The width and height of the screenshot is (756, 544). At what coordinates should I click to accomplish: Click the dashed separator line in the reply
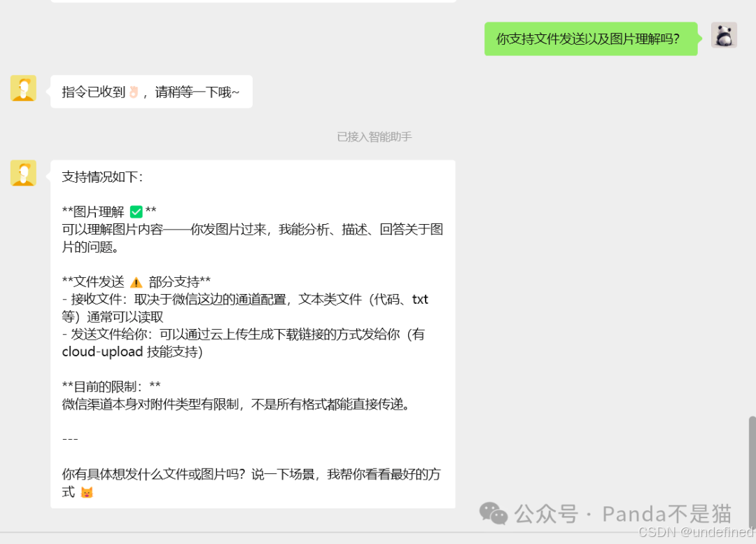pos(69,439)
